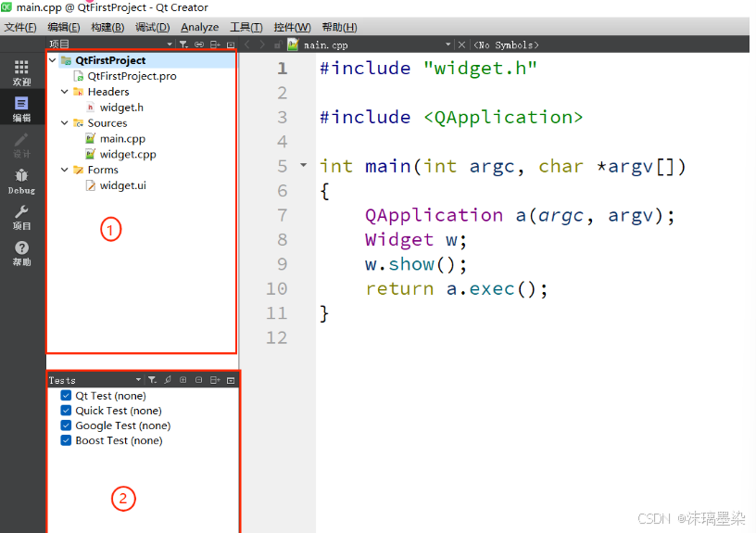Click the Qt Test (none) label
This screenshot has width=756, height=533.
111,396
